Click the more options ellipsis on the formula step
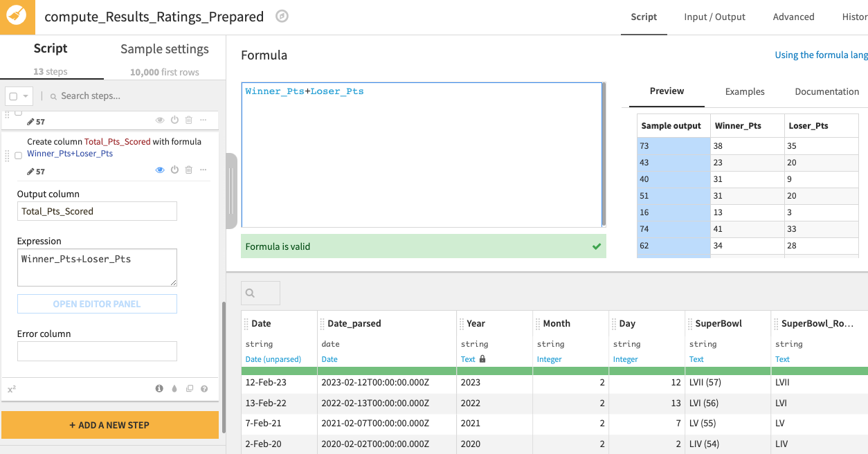 tap(203, 170)
